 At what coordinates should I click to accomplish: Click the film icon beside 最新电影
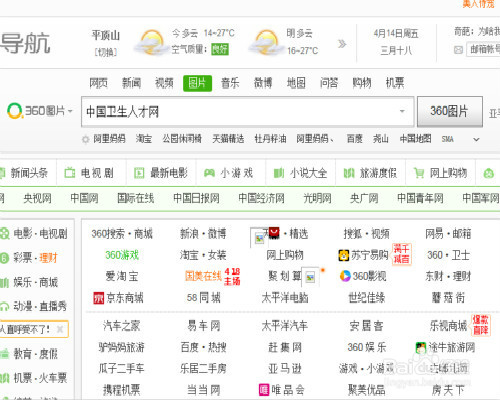139,173
